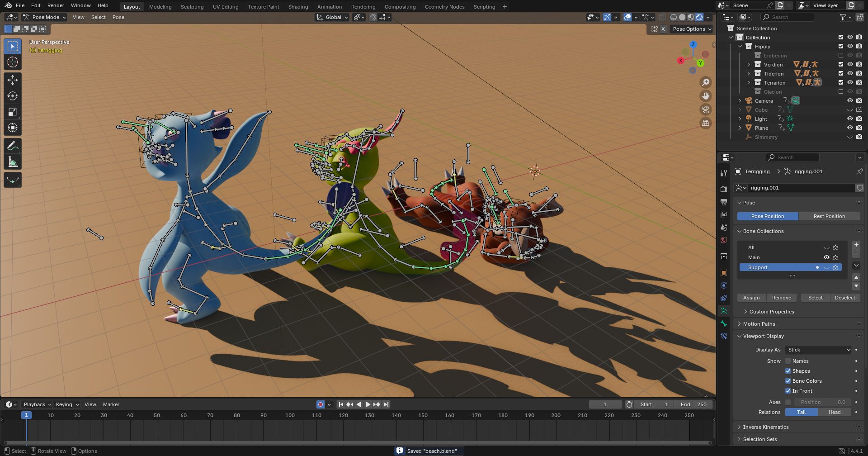
Task: Hide the Verdion collection eye icon
Action: pos(850,64)
